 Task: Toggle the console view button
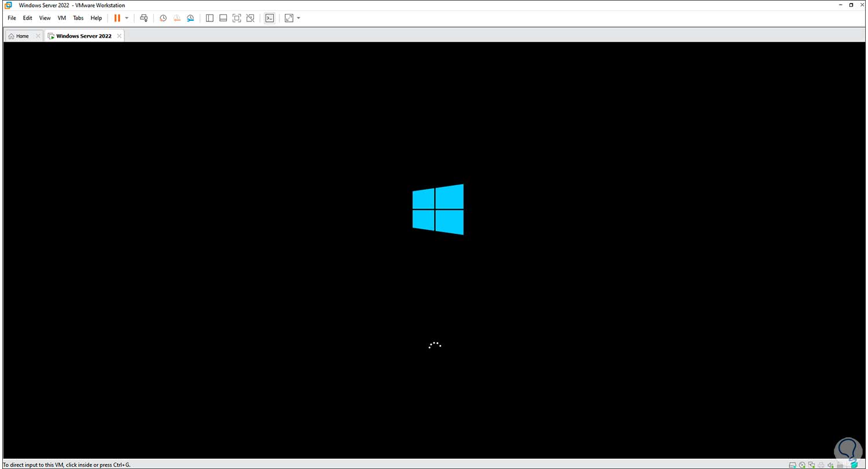pyautogui.click(x=269, y=18)
